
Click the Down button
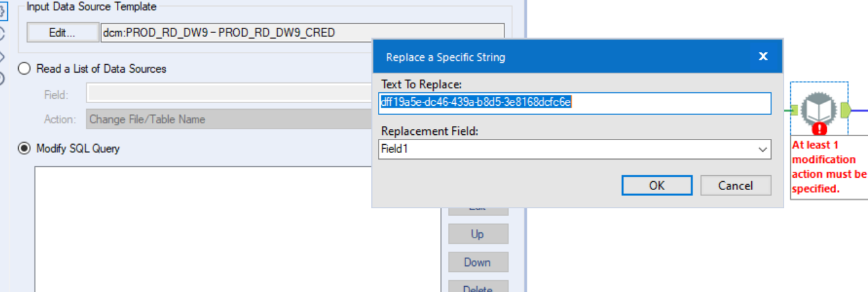point(477,262)
